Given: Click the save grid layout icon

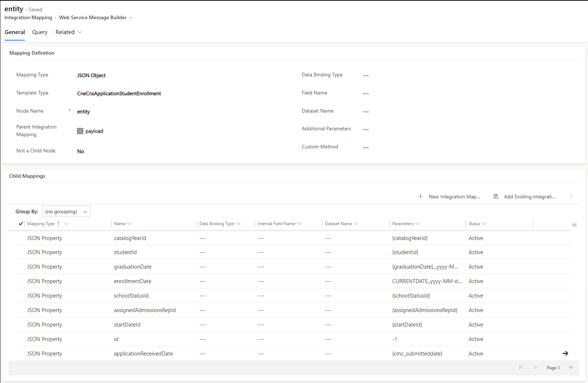Looking at the screenshot, I should pos(574,225).
